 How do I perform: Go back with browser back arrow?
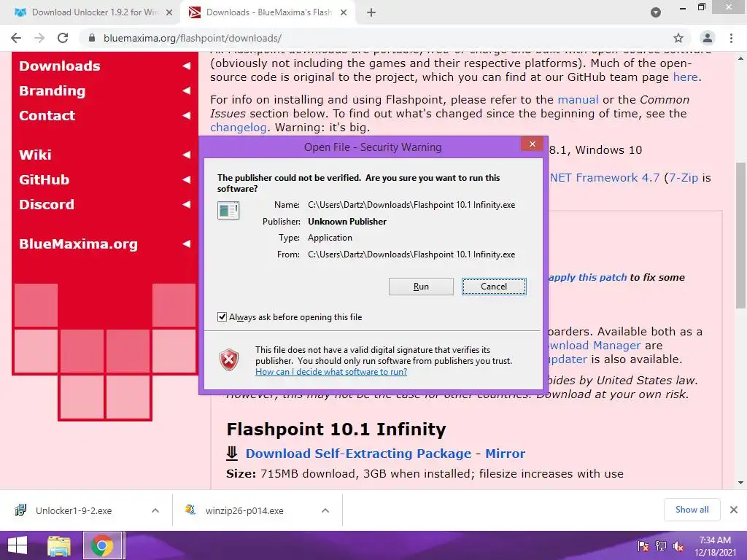(16, 38)
